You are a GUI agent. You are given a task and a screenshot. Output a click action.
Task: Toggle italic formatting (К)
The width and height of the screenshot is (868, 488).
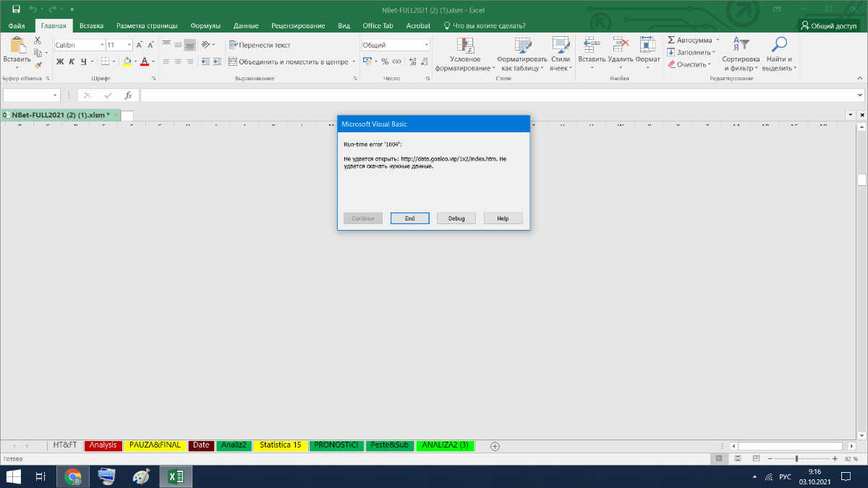tap(72, 62)
